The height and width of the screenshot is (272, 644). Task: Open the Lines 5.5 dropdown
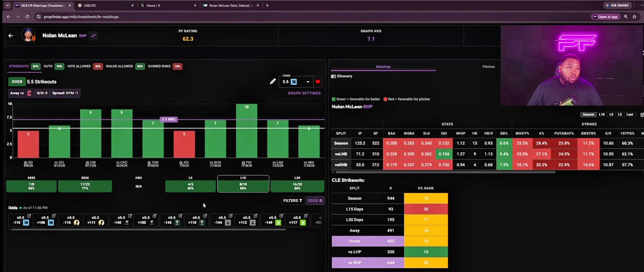(x=296, y=82)
